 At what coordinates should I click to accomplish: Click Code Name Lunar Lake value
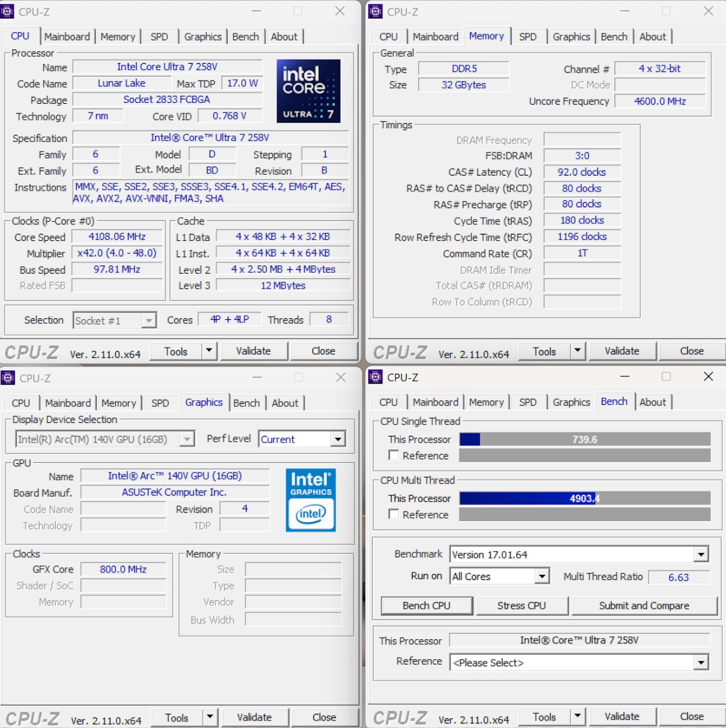(x=122, y=83)
